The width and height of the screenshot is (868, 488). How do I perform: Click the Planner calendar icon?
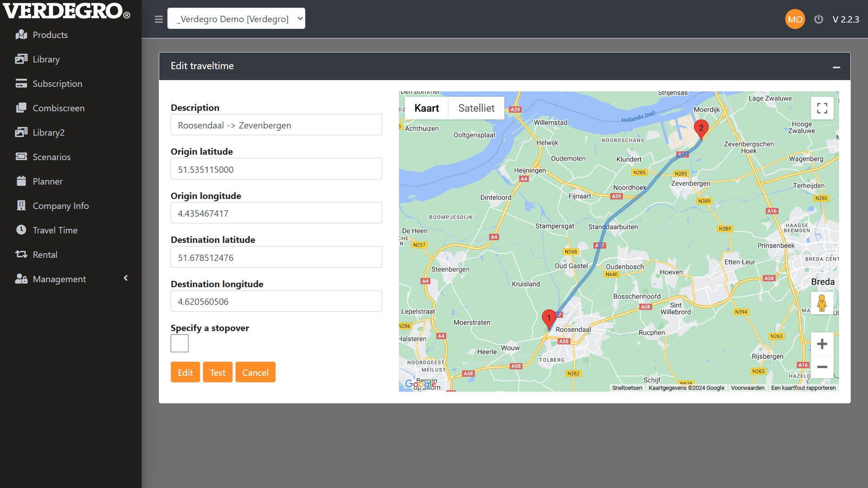(21, 181)
